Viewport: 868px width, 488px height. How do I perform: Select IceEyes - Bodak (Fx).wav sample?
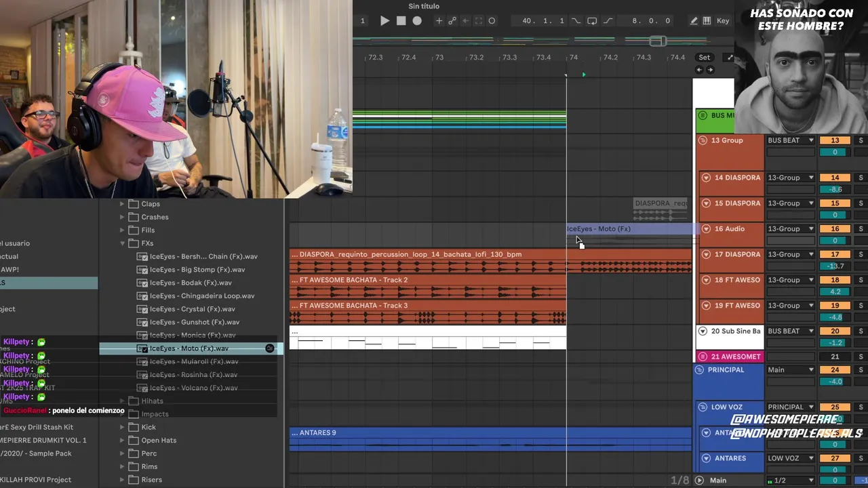191,283
